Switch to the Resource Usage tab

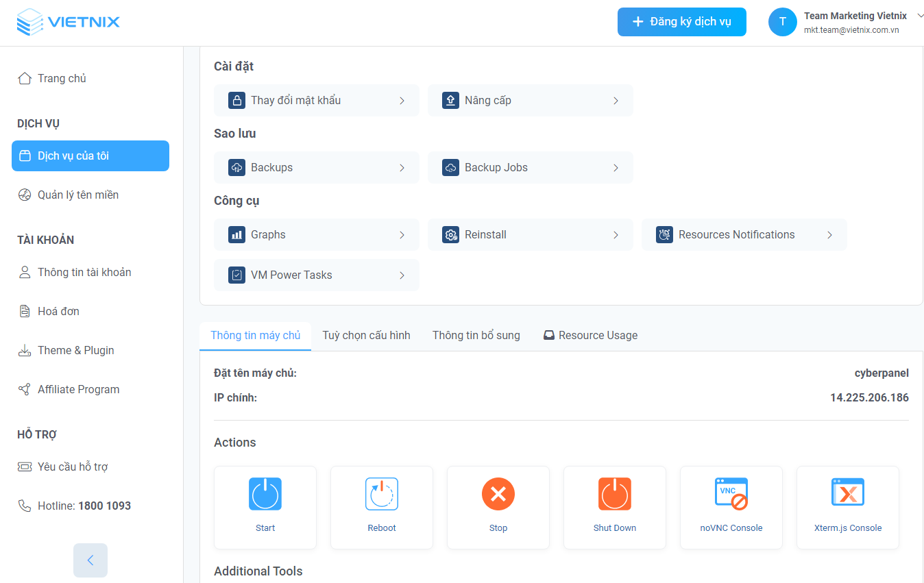coord(590,335)
